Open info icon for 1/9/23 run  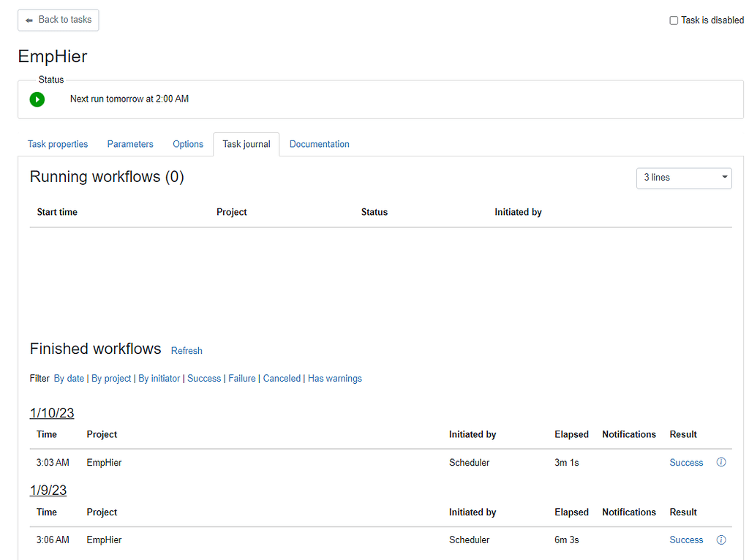721,540
